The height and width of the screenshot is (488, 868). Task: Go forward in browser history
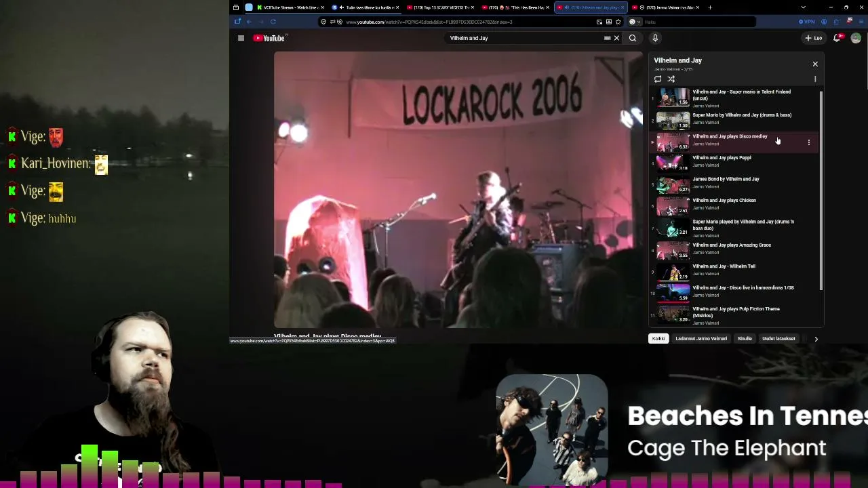[260, 22]
